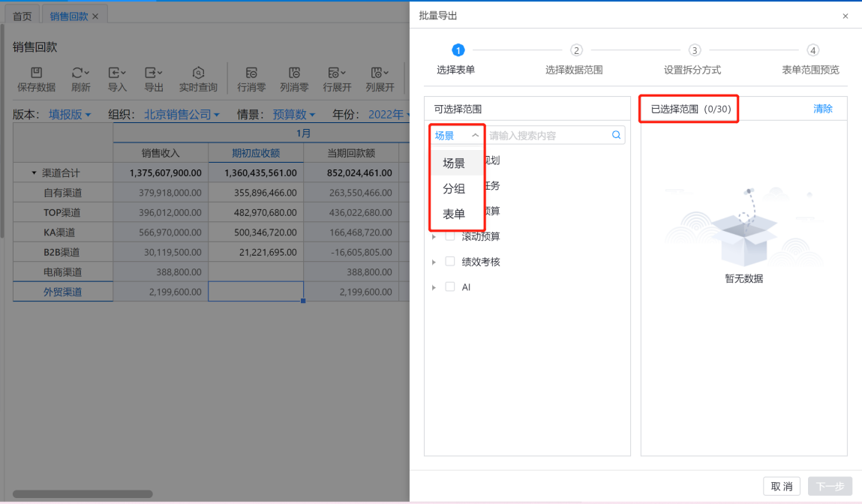Click the 列消零 toolbar icon
The height and width of the screenshot is (504, 862).
pos(294,73)
